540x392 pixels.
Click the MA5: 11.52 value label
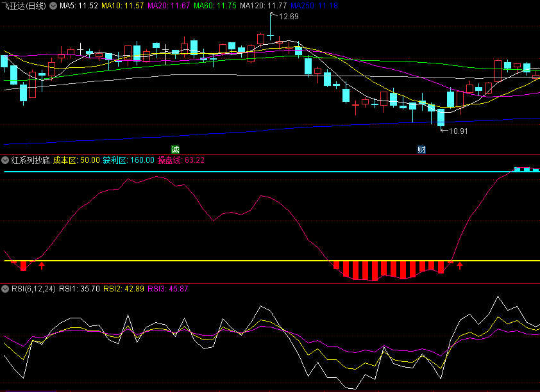pyautogui.click(x=79, y=6)
